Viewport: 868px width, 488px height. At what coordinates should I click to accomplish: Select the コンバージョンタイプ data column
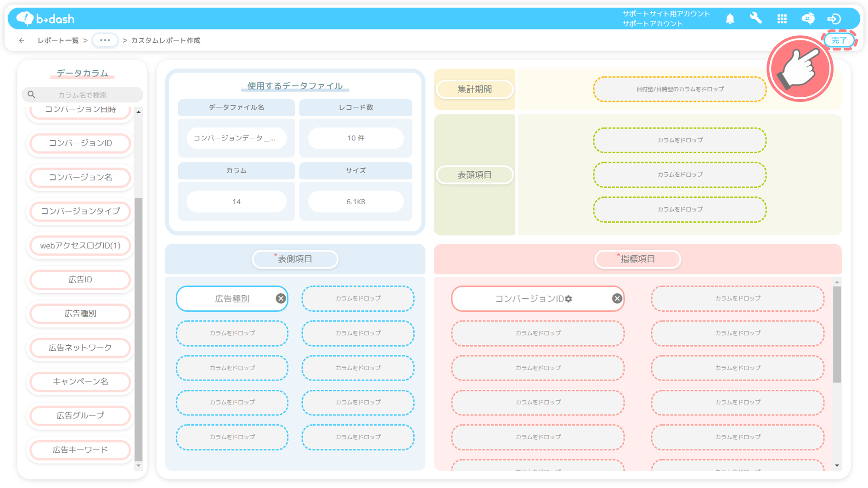[80, 211]
